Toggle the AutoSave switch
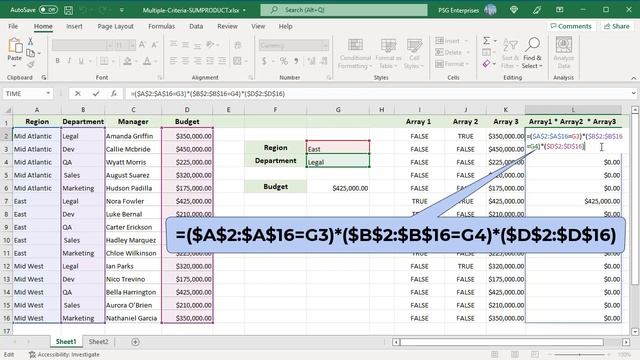Viewport: 640px width, 360px height. 48,9
